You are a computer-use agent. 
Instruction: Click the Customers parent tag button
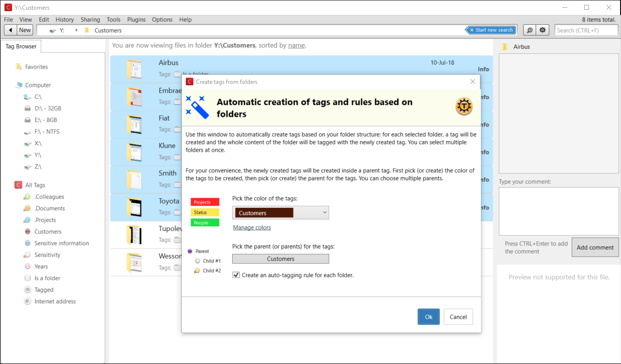[280, 259]
